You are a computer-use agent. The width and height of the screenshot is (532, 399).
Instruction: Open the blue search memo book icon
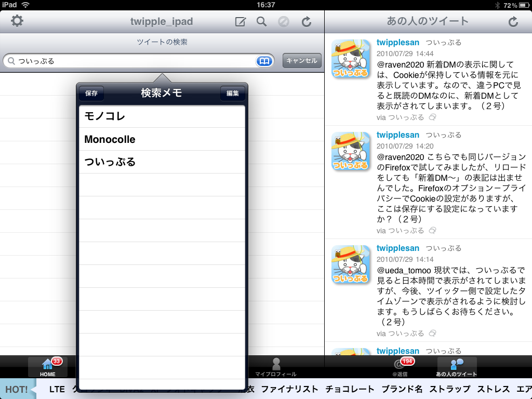(x=264, y=60)
